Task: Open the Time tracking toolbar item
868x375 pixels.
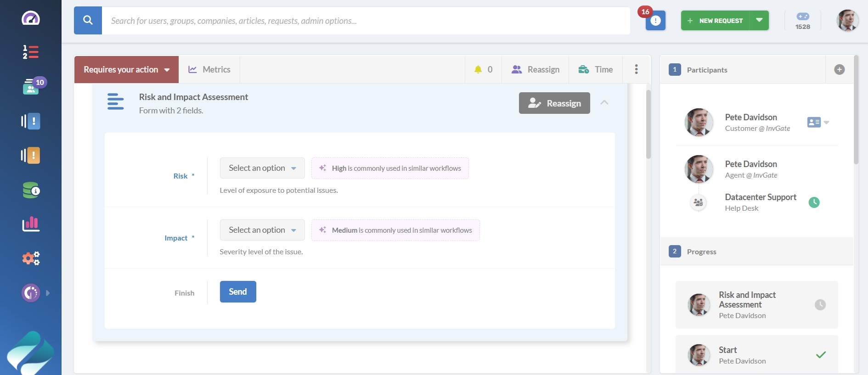Action: coord(596,70)
